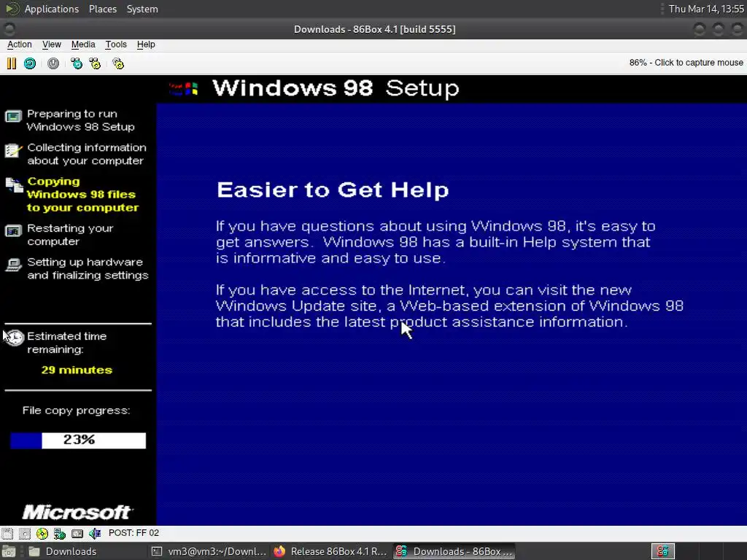Click 'Setting up hardware and finalizing settings' text
This screenshot has height=560, width=747.
(x=88, y=268)
